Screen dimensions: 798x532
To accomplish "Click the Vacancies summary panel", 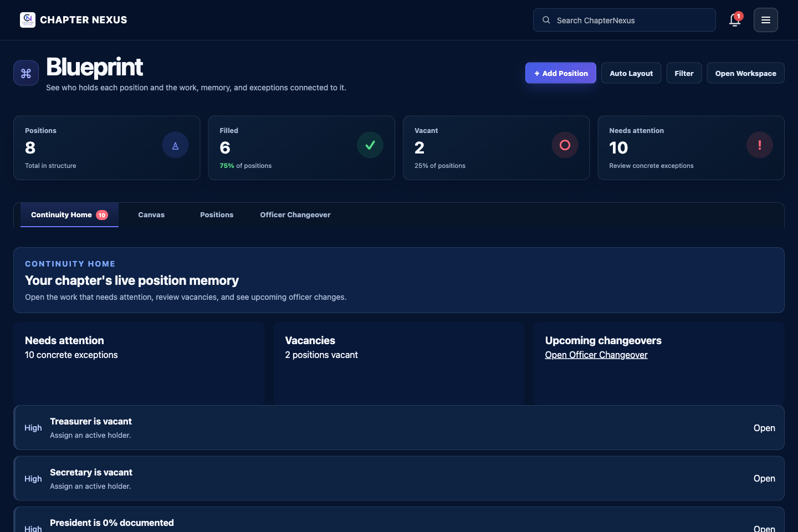I will pyautogui.click(x=399, y=363).
